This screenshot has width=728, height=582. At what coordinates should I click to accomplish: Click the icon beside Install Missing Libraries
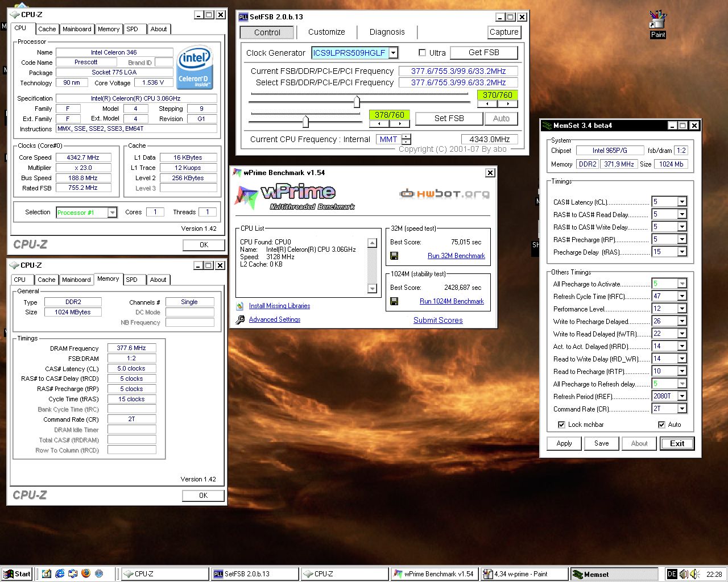(240, 306)
